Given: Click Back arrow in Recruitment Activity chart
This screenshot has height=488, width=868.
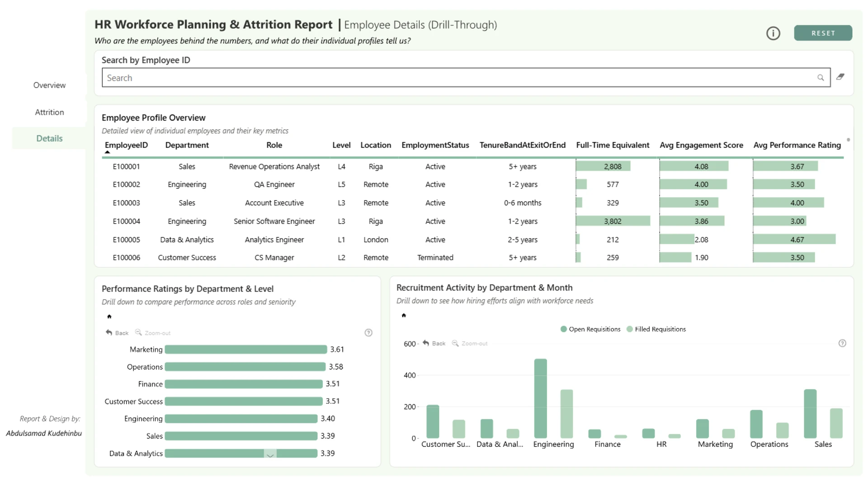Looking at the screenshot, I should click(x=434, y=343).
